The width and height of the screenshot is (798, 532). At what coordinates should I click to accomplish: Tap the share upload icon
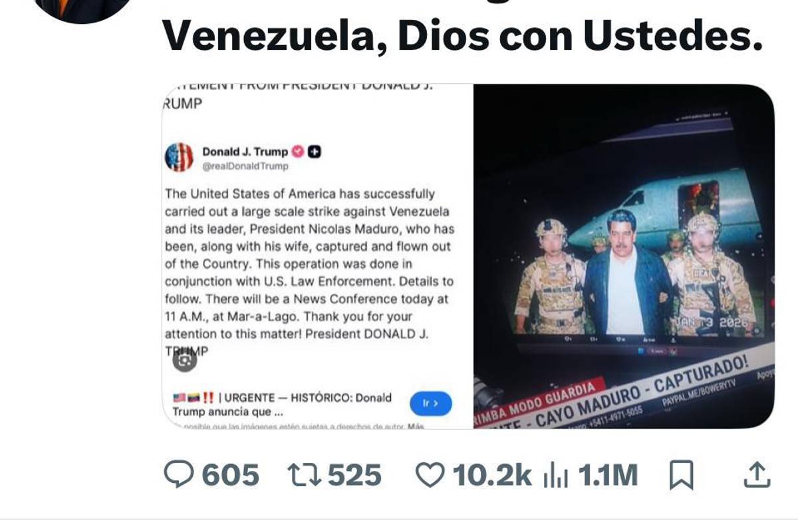(755, 475)
